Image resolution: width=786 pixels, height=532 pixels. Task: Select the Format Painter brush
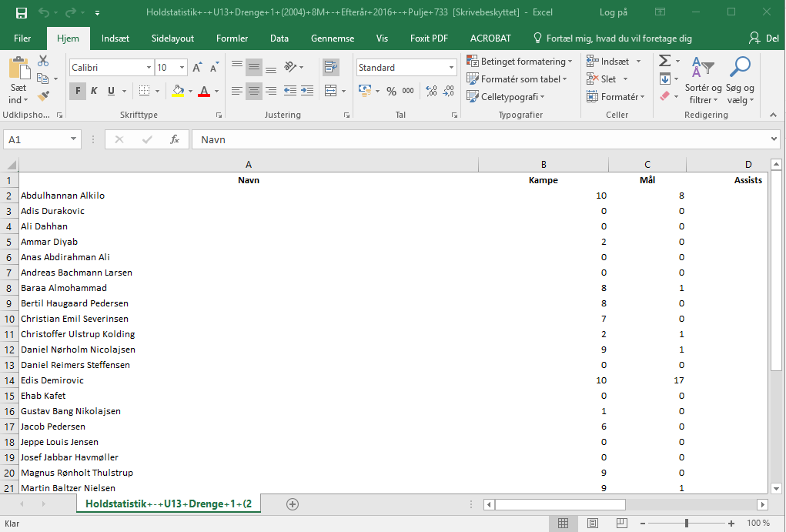click(43, 96)
